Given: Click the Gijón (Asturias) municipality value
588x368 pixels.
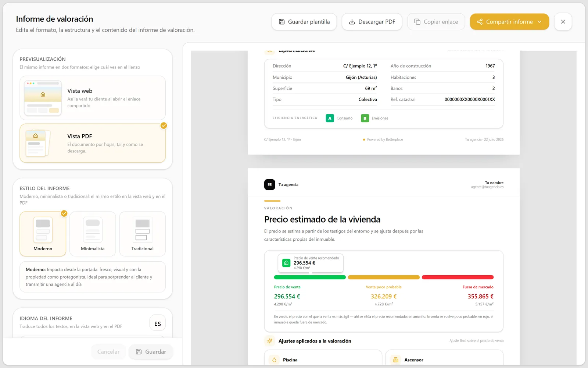Looking at the screenshot, I should (361, 77).
